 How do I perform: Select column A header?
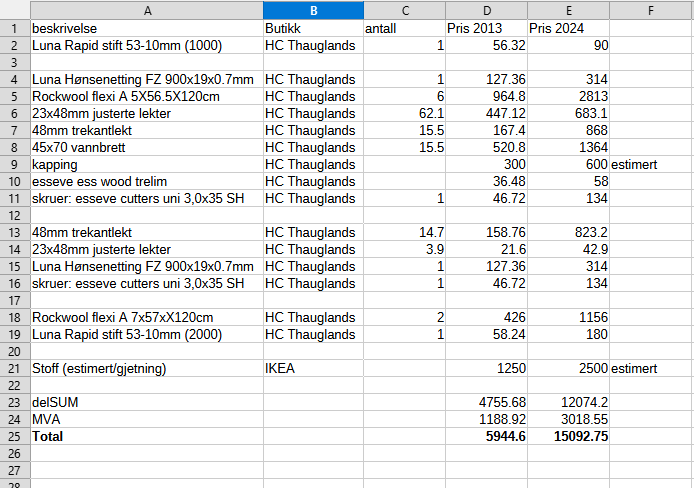click(147, 10)
